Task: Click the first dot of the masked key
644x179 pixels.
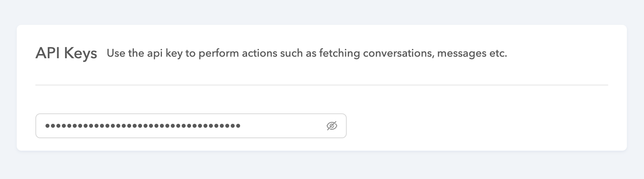Action: coord(47,126)
